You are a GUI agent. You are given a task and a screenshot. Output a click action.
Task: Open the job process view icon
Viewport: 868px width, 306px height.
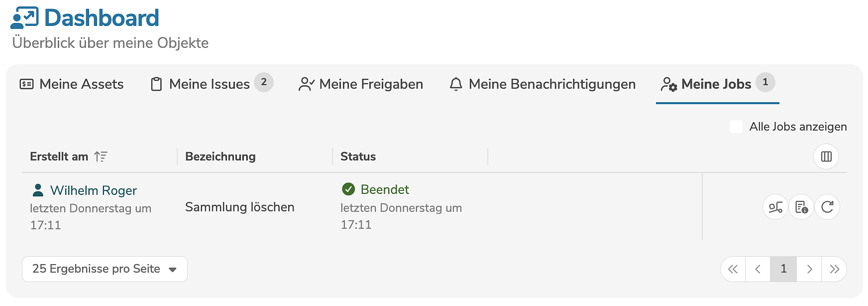pos(775,207)
